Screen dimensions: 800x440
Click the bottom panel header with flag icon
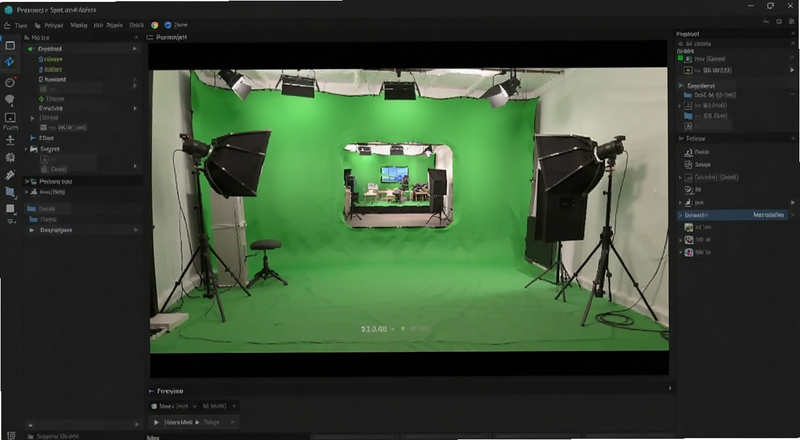tap(409, 391)
